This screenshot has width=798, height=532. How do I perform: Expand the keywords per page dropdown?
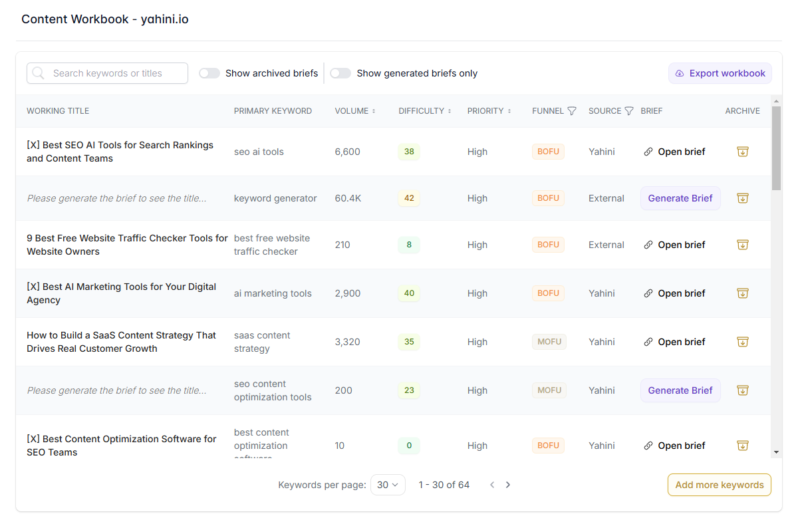[x=388, y=485]
